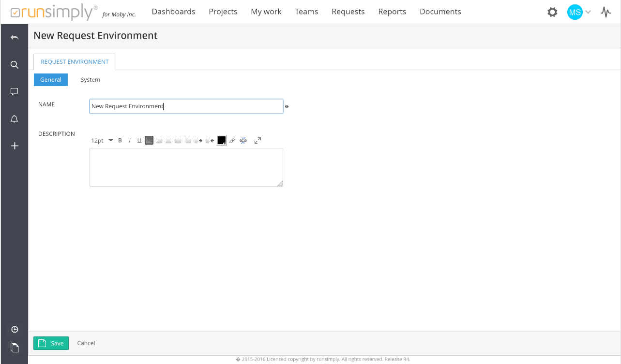Click the green Save button
This screenshot has width=621, height=364.
tap(51, 343)
